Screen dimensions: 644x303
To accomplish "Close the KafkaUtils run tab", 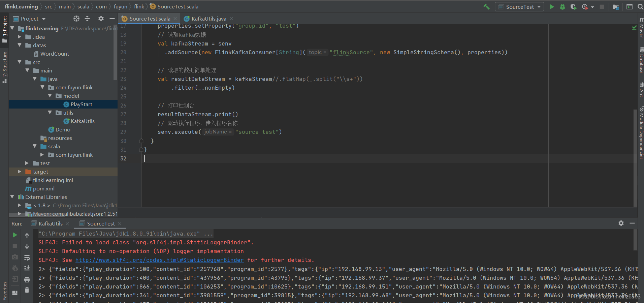I will point(68,223).
